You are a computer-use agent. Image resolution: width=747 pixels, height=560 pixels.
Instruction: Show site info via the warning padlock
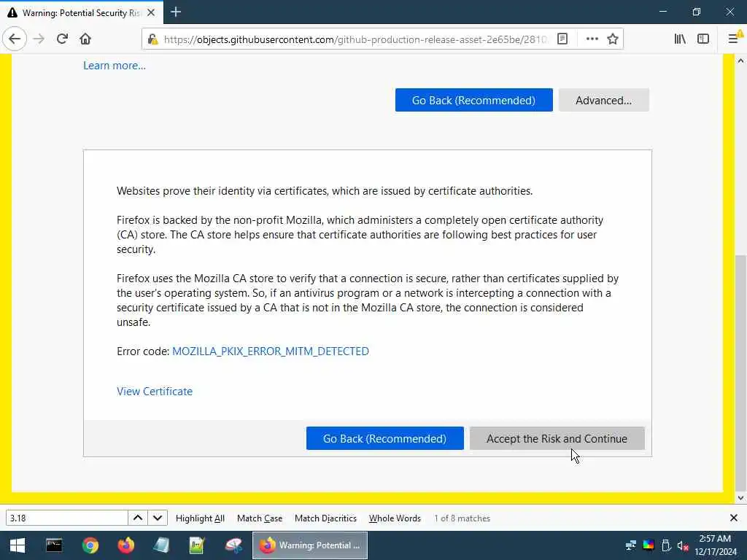(x=152, y=39)
